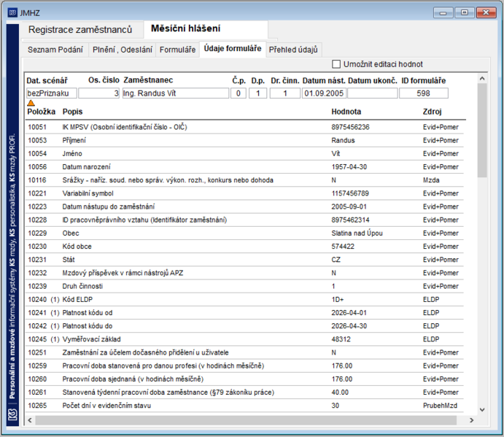Viewport: 504px width, 437px height.
Task: Click Zdroj PrubehMzd in row 10265
Action: coord(440,406)
